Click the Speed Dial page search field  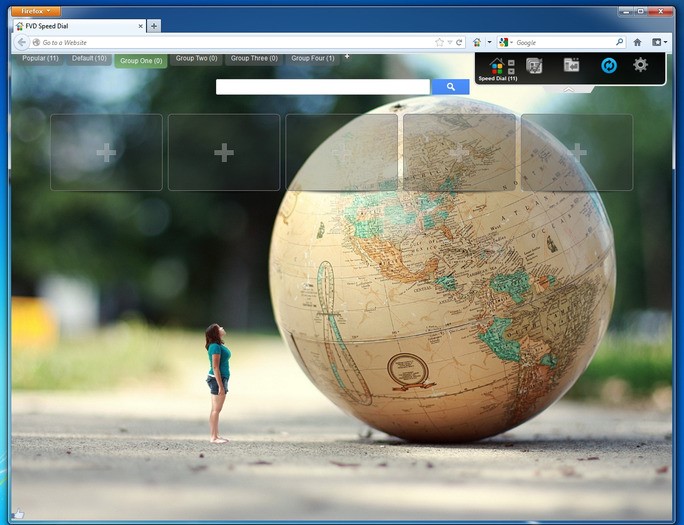pyautogui.click(x=322, y=87)
